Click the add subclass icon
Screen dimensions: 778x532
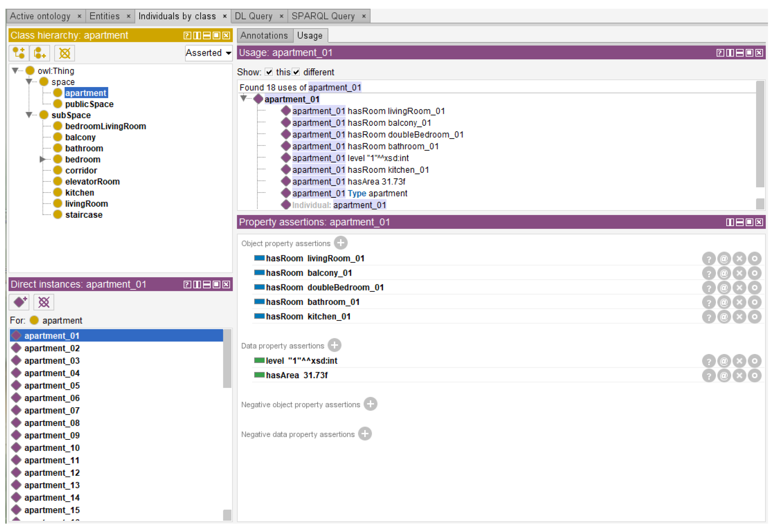pyautogui.click(x=19, y=53)
